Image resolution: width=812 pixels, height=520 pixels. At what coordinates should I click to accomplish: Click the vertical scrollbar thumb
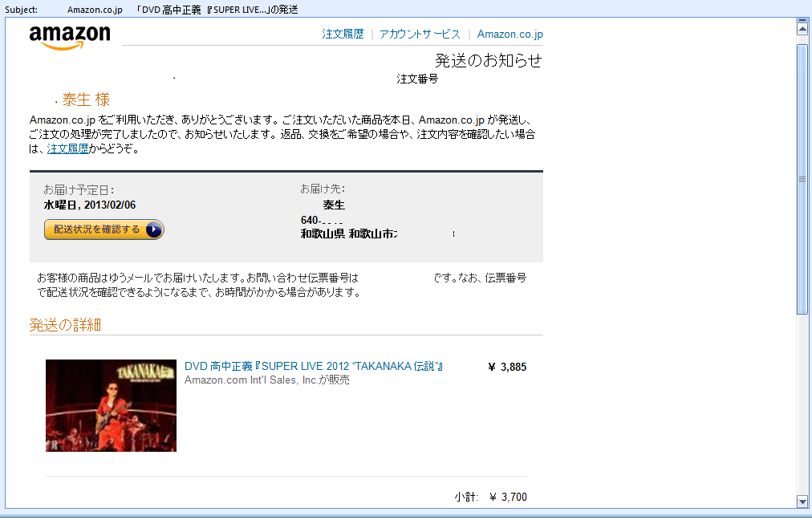click(x=802, y=179)
